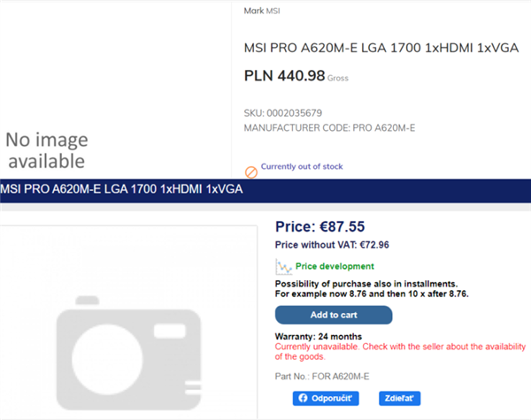Add the motherboard to cart
531x420 pixels.
(x=334, y=315)
